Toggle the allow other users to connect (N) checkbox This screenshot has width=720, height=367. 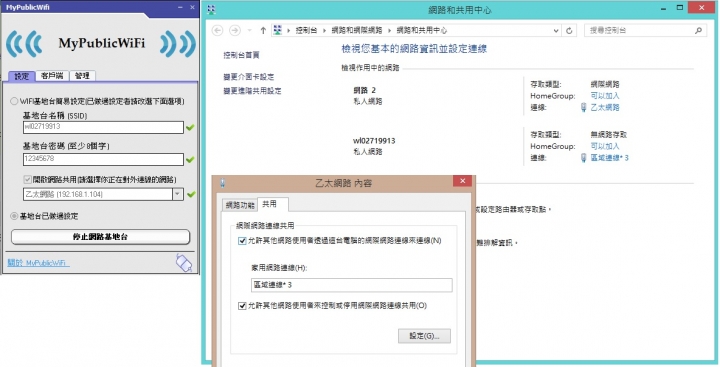[242, 241]
